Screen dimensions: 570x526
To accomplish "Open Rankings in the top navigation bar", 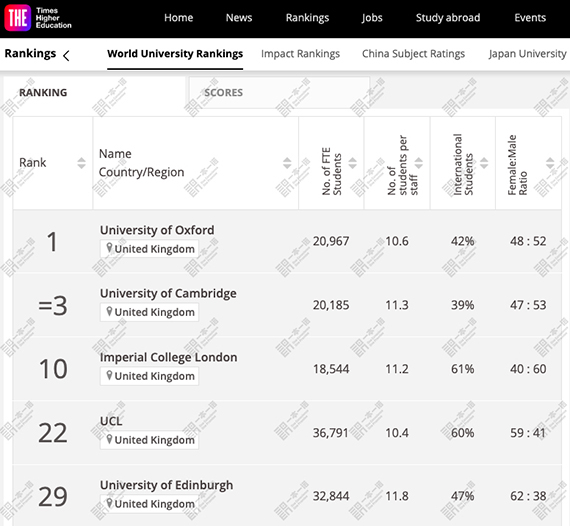I will pyautogui.click(x=307, y=18).
